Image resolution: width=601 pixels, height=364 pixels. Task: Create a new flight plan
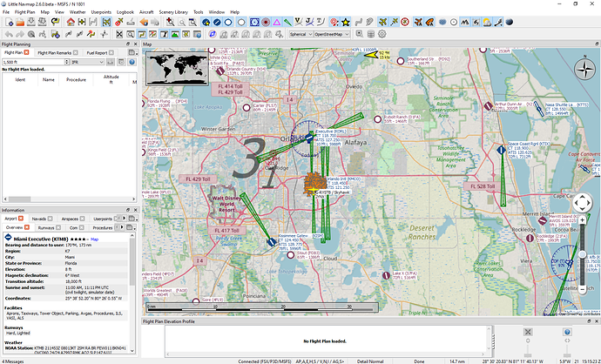tap(9, 23)
